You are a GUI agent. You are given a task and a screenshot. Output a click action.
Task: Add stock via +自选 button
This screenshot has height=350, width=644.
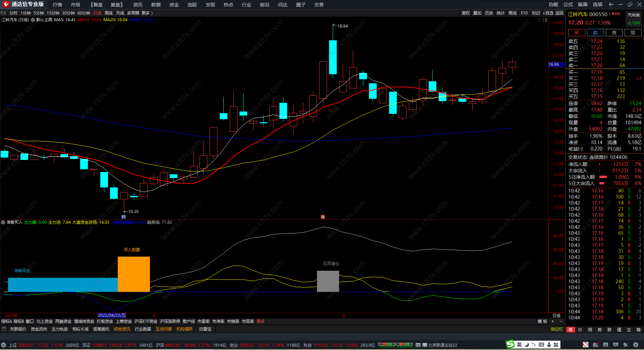[x=548, y=13]
